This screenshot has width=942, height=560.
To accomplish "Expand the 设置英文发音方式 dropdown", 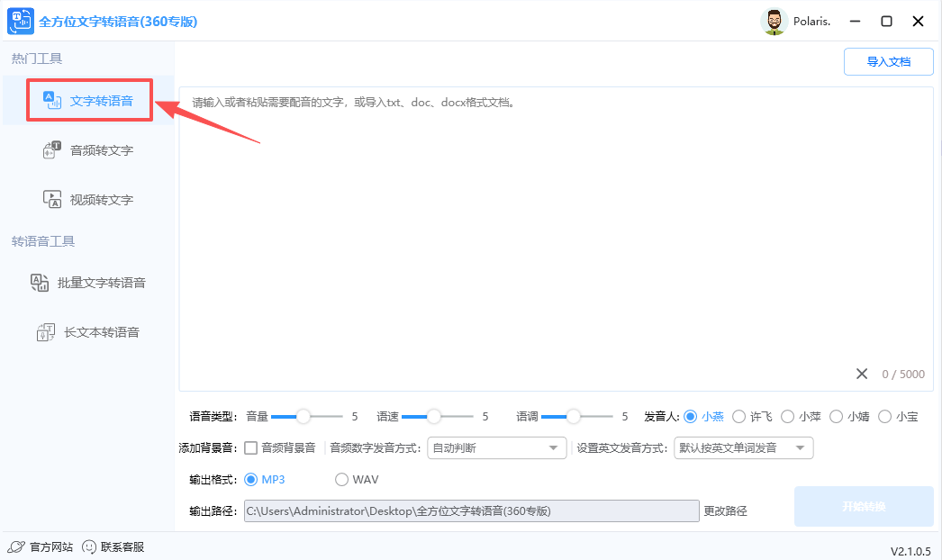I will pyautogui.click(x=743, y=447).
